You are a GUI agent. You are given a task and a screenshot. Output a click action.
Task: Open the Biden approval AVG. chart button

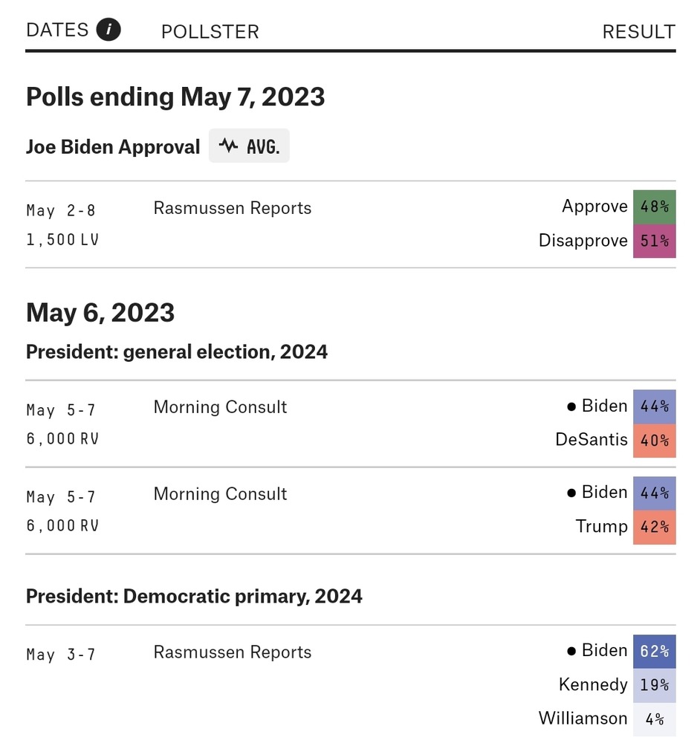(249, 146)
